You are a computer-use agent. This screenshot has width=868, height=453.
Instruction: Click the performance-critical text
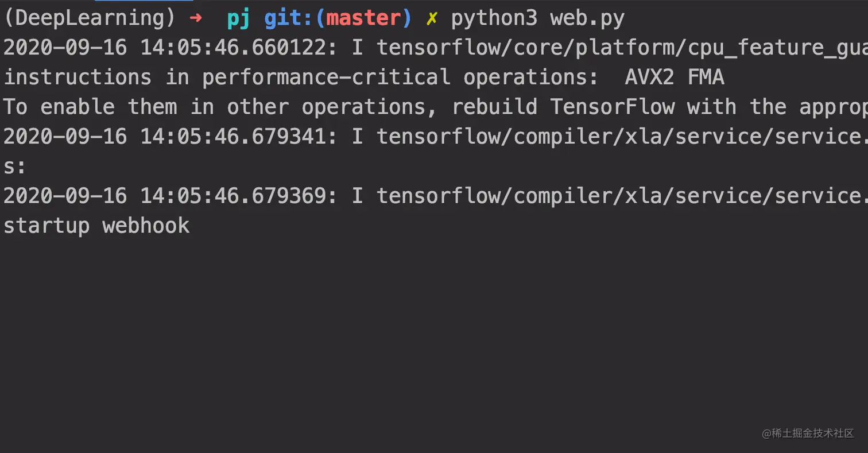325,78
